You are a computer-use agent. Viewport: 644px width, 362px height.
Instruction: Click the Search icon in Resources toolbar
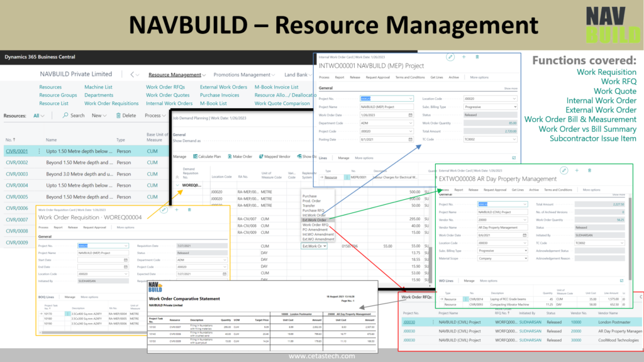point(65,116)
